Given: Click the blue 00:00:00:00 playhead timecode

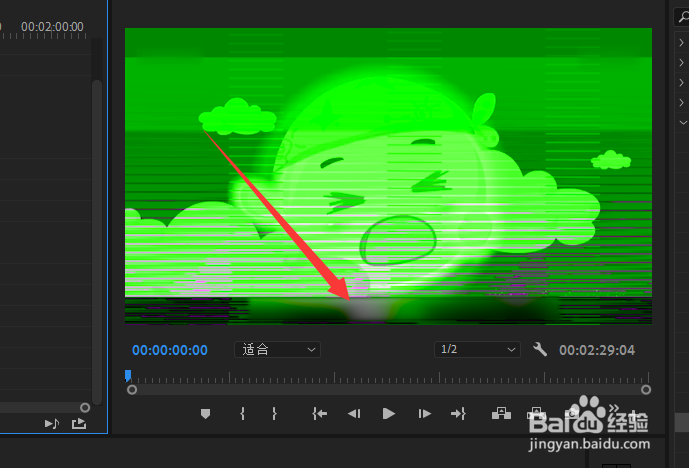Looking at the screenshot, I should pos(170,350).
